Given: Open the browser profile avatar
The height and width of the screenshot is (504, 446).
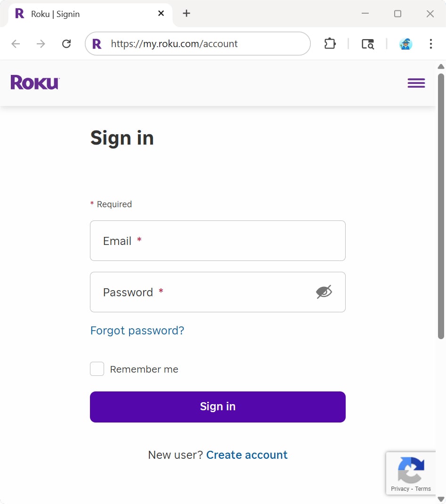Looking at the screenshot, I should coord(405,44).
